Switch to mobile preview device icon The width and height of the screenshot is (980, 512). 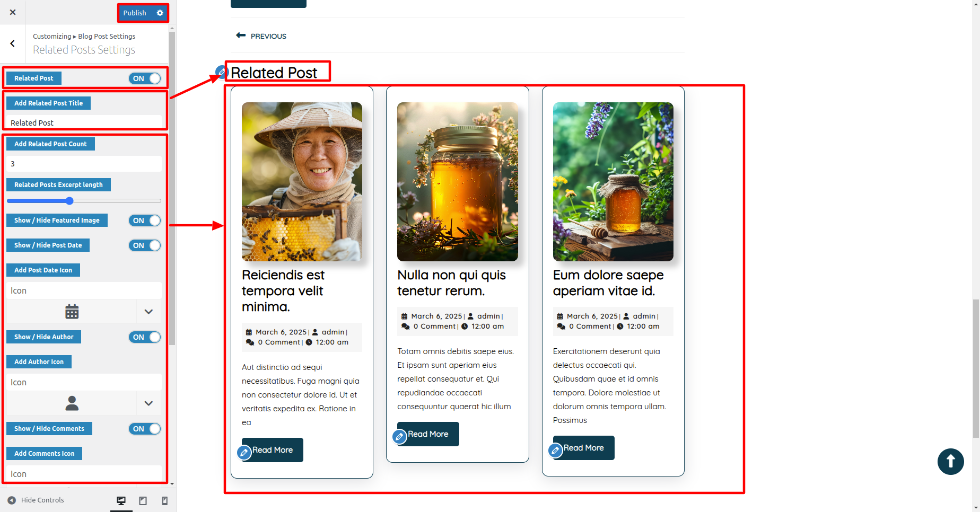pyautogui.click(x=164, y=501)
